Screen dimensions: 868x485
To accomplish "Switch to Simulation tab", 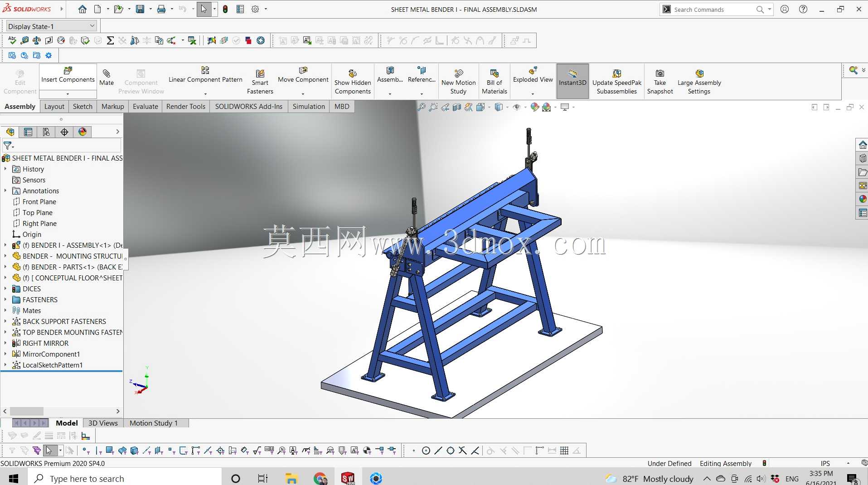I will (x=309, y=107).
